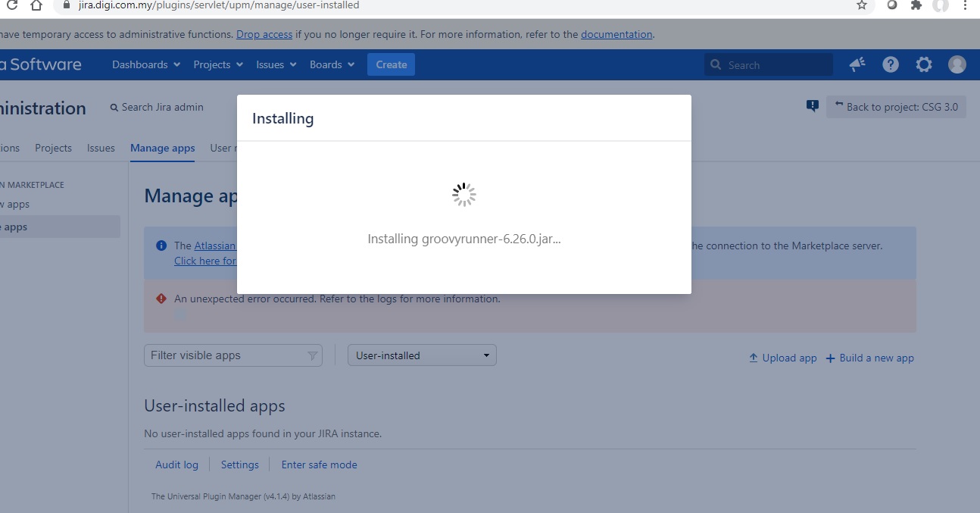This screenshot has width=980, height=513.
Task: Open the Audit log link
Action: pos(176,465)
